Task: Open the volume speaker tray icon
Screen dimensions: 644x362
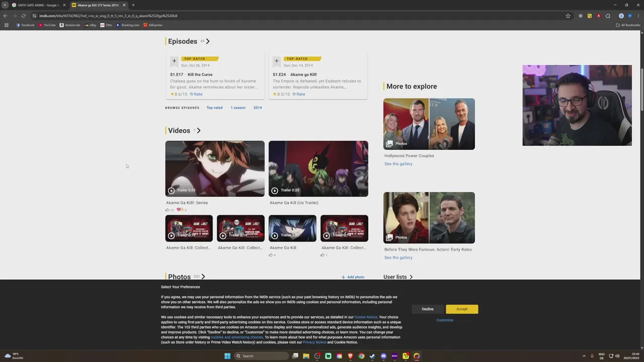Action: click(617, 356)
